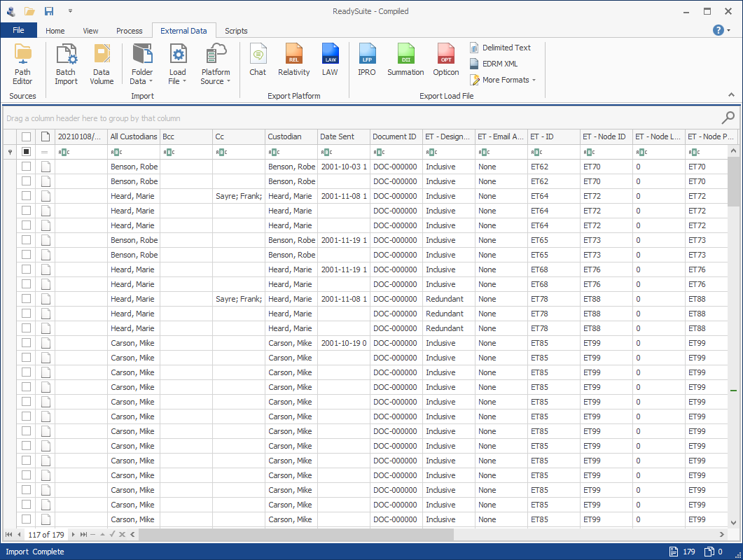Open the Folder Data import menu

pos(142,64)
